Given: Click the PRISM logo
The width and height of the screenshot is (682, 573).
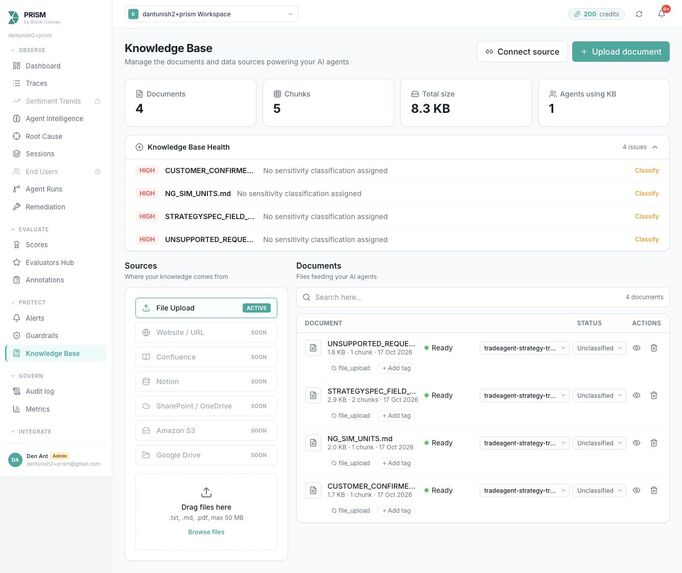Looking at the screenshot, I should (x=13, y=17).
